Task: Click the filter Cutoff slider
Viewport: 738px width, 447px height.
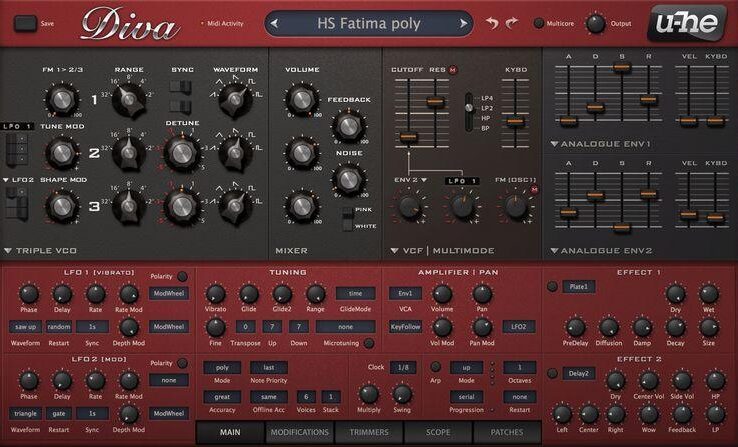Action: [408, 137]
